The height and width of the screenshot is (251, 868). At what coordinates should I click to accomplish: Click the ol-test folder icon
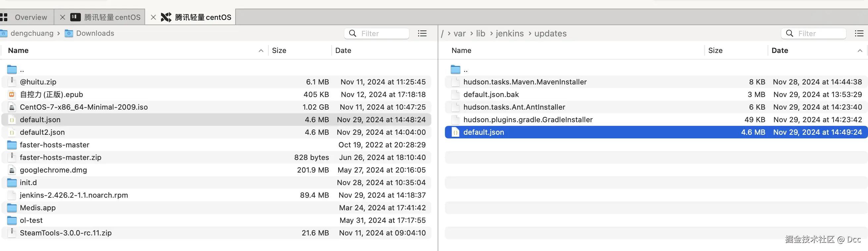(12, 220)
